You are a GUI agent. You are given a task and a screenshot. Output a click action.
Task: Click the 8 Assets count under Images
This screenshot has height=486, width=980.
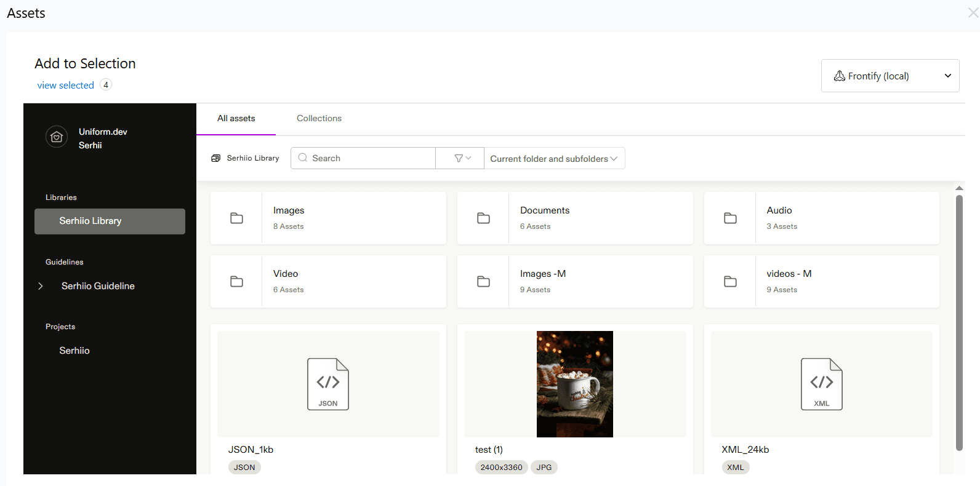(x=289, y=226)
